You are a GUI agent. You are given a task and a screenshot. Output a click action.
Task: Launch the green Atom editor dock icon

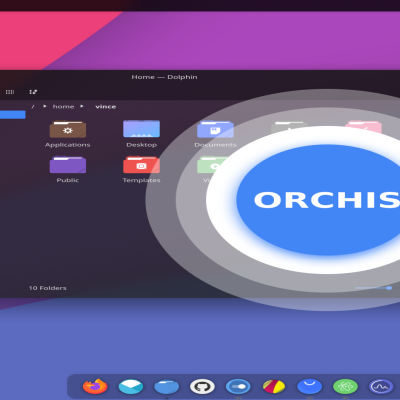[x=345, y=387]
